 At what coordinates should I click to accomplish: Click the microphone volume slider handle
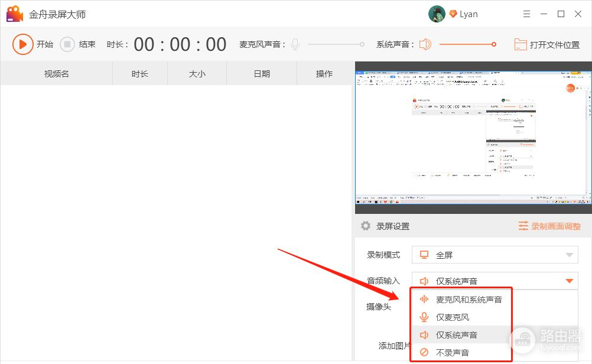click(362, 44)
